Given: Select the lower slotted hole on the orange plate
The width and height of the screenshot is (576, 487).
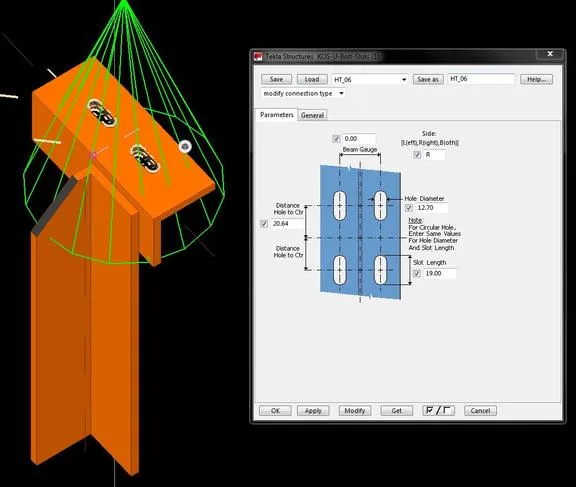Looking at the screenshot, I should click(x=145, y=158).
